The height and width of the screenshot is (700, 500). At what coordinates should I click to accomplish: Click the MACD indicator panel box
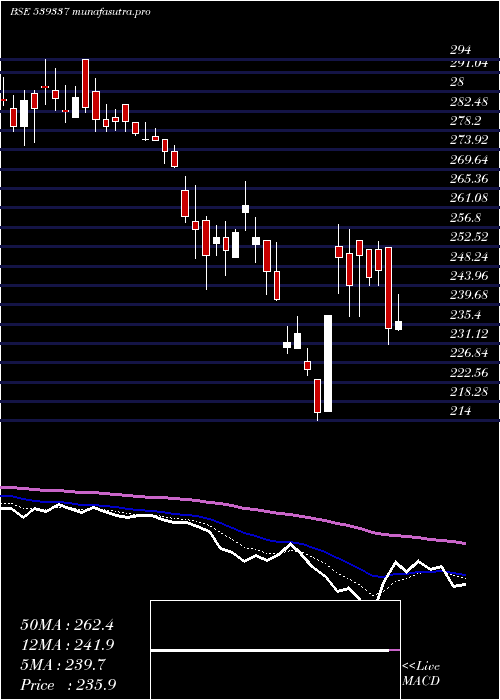(275, 650)
